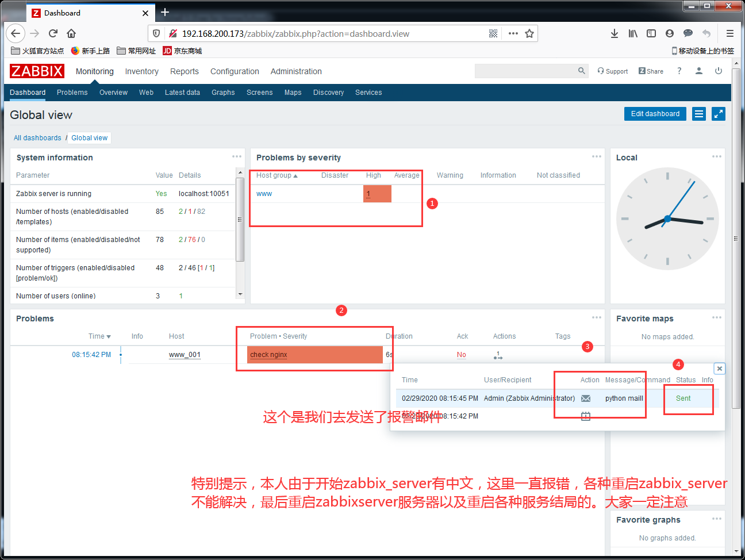Open the Firefox downloads icon
The height and width of the screenshot is (560, 745).
[x=615, y=33]
